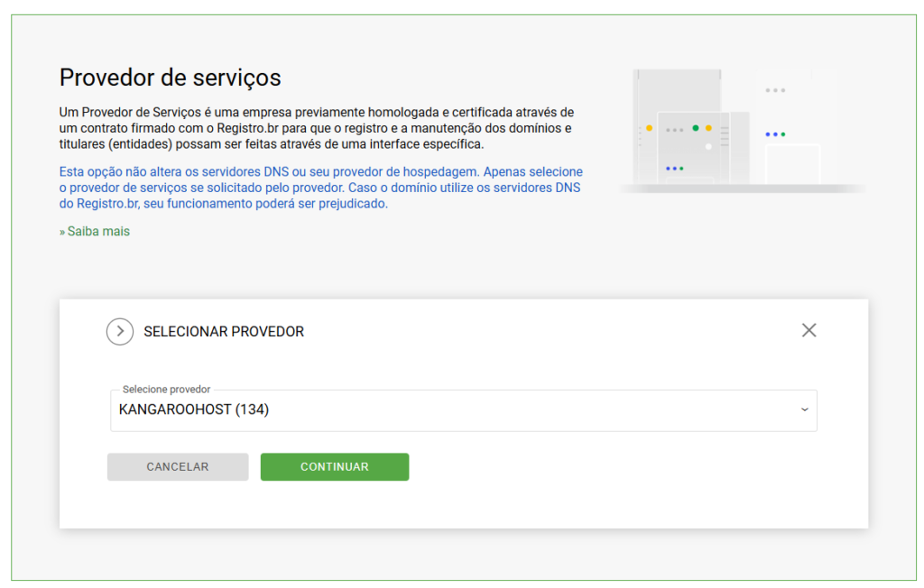Click the Provedor de serviços heading
The width and height of the screenshot is (924, 588).
(x=170, y=78)
